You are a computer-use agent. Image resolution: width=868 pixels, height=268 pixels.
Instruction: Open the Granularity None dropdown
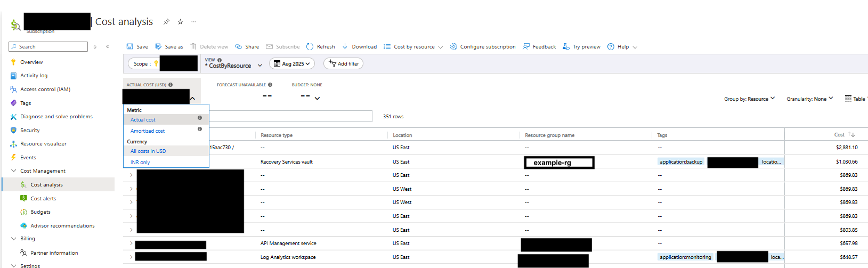pyautogui.click(x=809, y=99)
